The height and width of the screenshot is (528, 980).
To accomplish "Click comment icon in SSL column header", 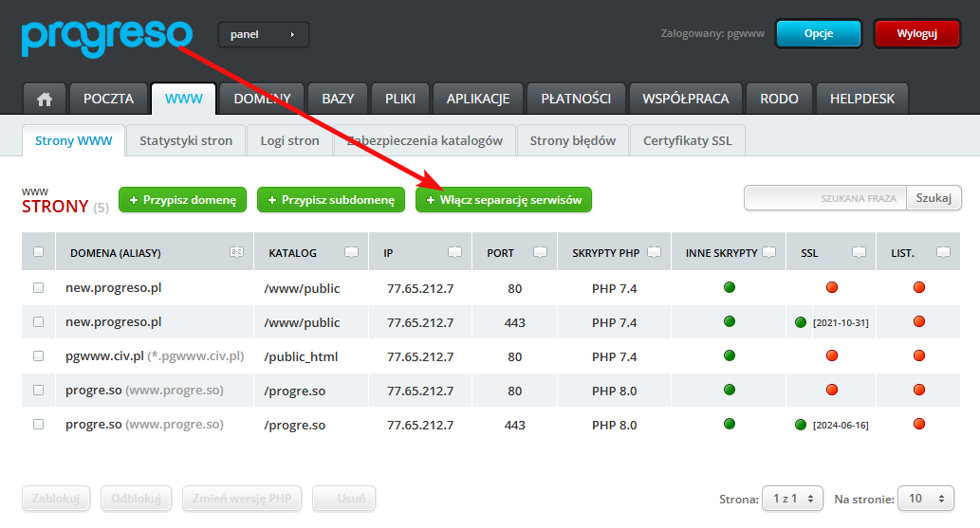I will 859,253.
